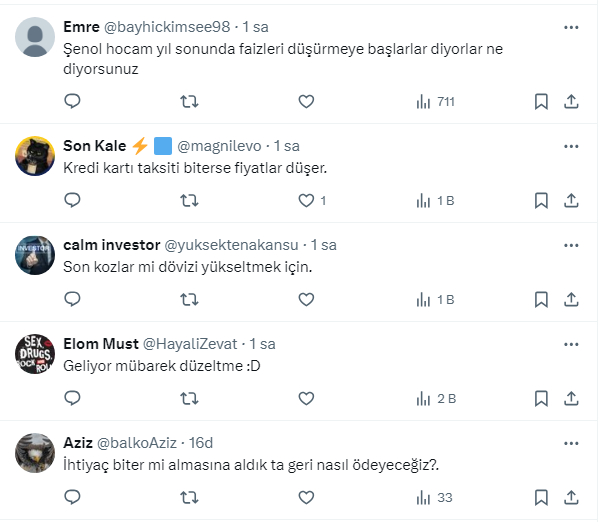The image size is (607, 522).
Task: Open three-dot menu on Elom Must's tweet
Action: pyautogui.click(x=571, y=344)
